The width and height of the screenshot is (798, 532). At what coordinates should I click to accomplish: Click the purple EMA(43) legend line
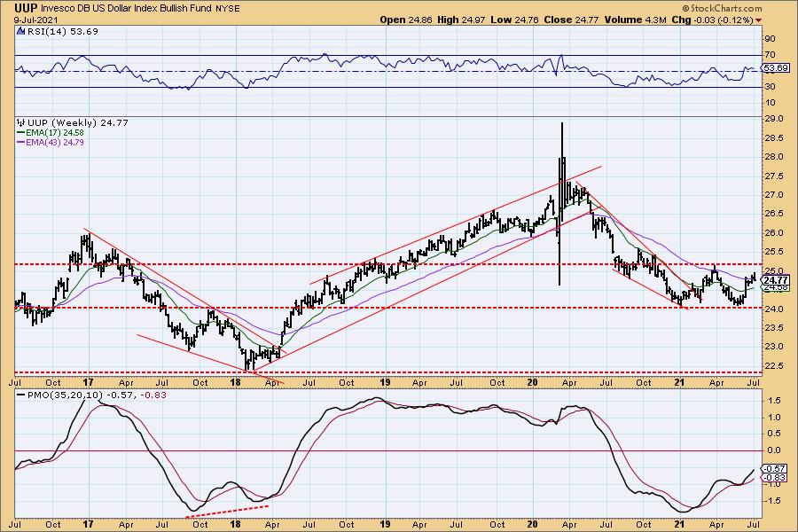tap(21, 142)
